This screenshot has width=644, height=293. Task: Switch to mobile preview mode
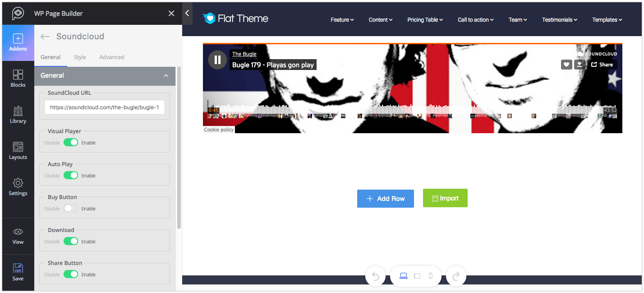coord(431,276)
